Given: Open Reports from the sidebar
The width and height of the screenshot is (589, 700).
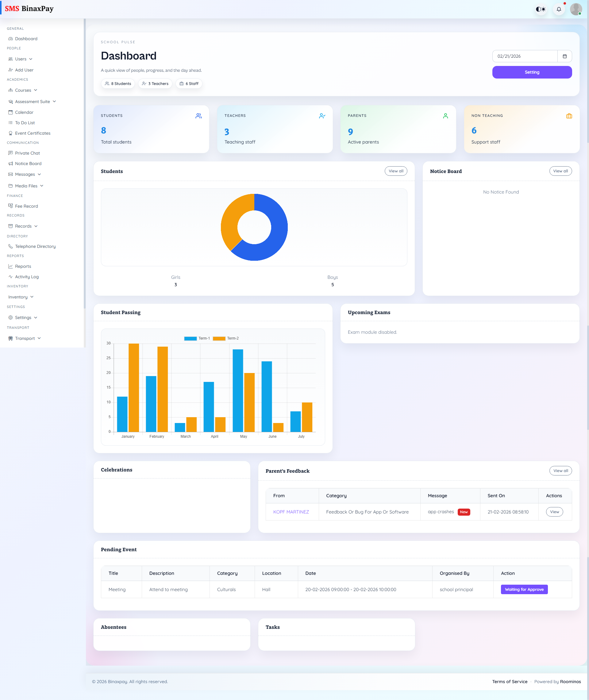Looking at the screenshot, I should tap(23, 266).
